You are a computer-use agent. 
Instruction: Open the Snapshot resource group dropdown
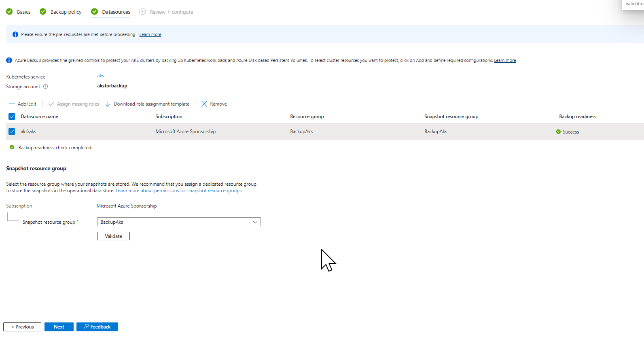pyautogui.click(x=179, y=222)
